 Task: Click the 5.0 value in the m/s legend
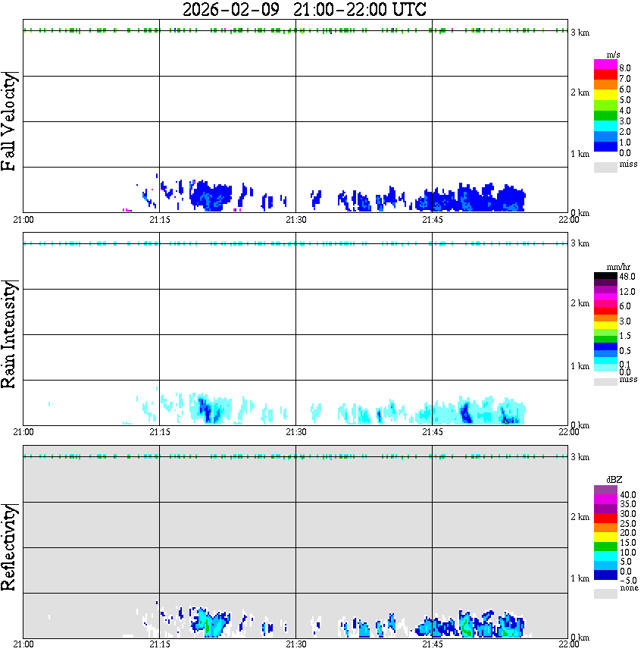[x=625, y=100]
